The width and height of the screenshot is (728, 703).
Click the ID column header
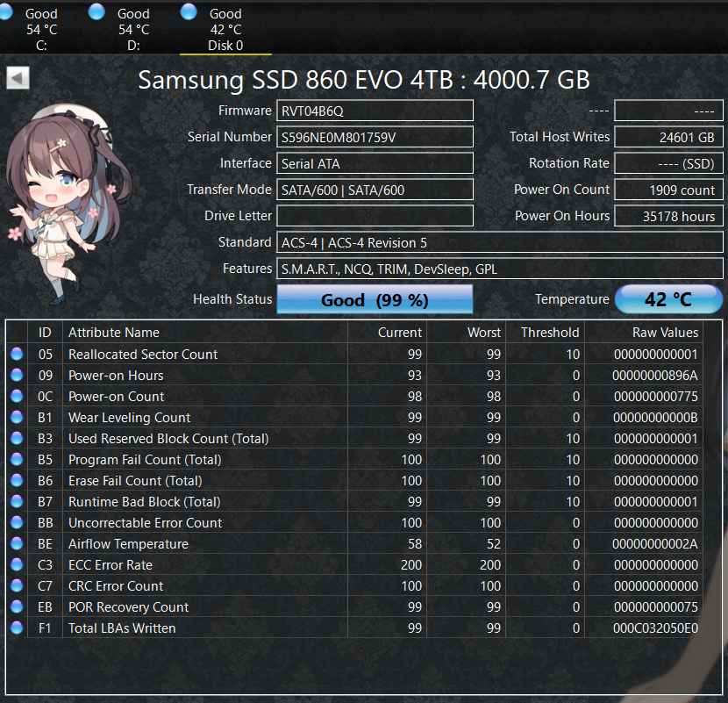coord(45,333)
